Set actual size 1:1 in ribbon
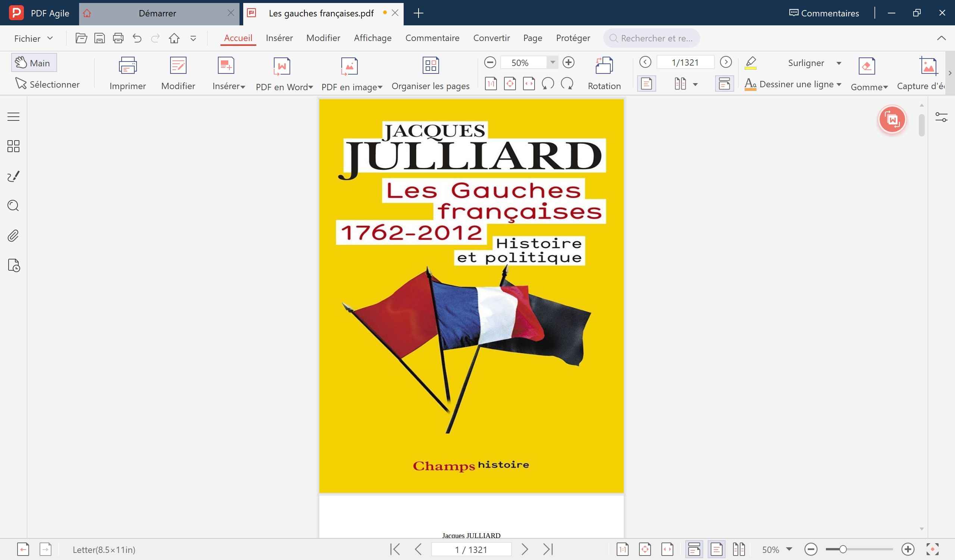 pos(491,84)
